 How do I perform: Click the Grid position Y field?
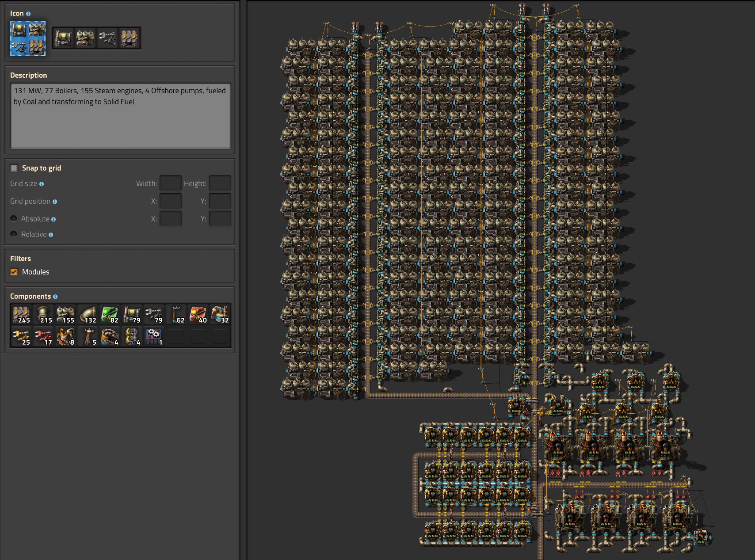(x=220, y=201)
